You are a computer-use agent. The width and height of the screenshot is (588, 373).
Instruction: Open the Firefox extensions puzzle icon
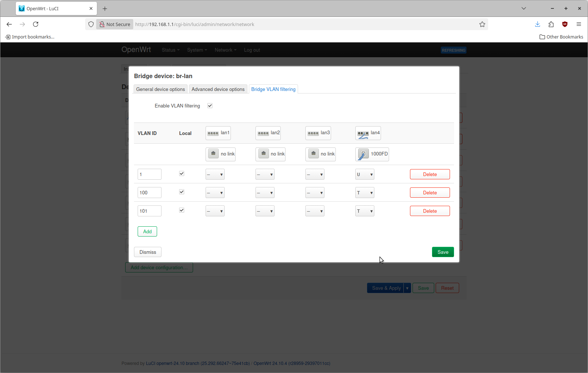tap(551, 24)
